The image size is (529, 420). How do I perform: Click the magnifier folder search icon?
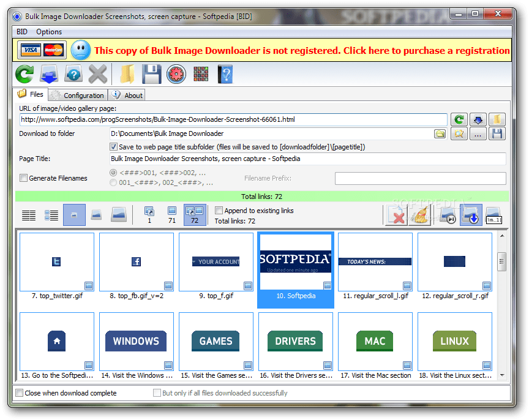tap(459, 133)
